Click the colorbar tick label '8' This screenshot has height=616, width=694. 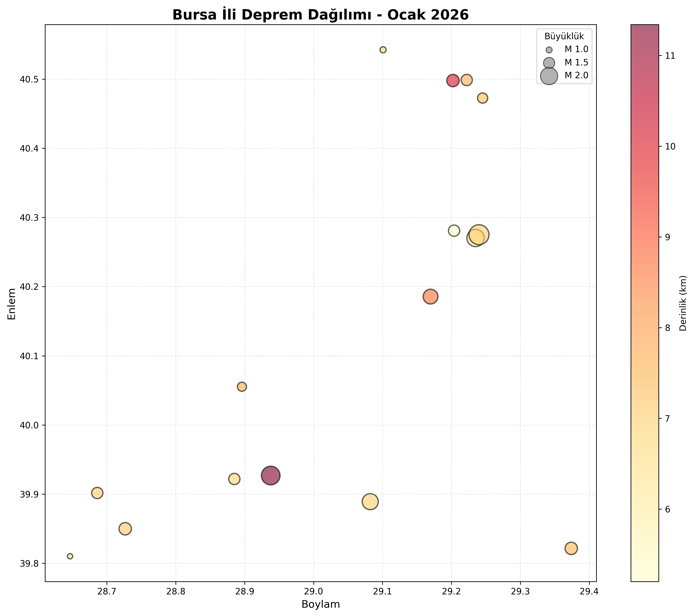point(668,328)
